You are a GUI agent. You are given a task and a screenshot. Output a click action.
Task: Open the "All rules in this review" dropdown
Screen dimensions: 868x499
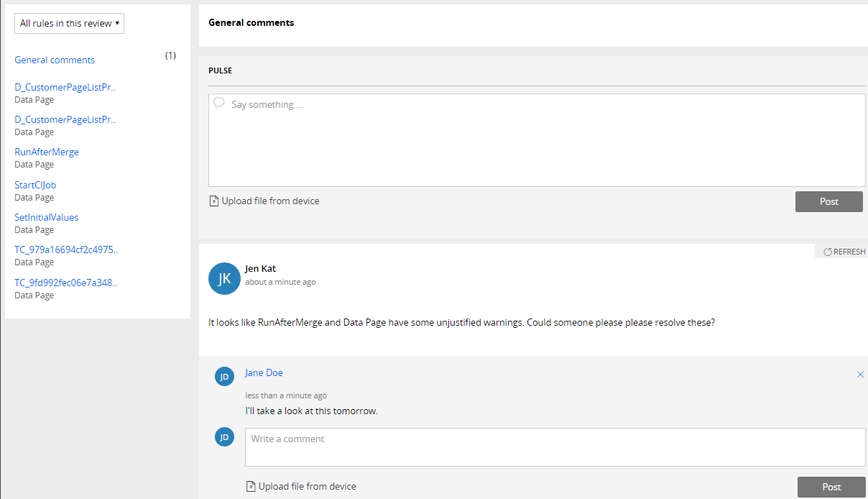click(69, 23)
